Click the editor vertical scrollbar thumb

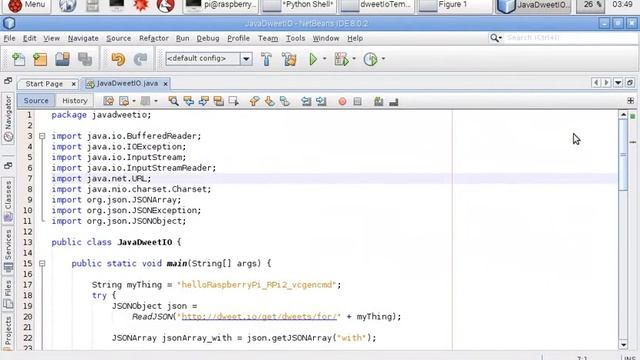[x=623, y=155]
